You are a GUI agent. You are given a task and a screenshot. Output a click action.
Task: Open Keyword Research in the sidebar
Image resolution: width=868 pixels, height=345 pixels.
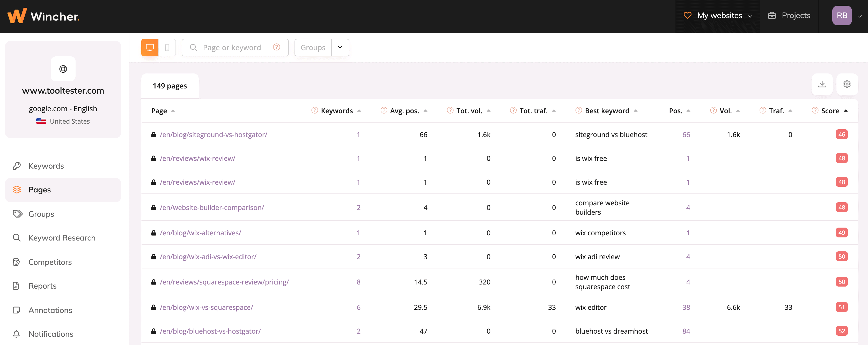pos(63,238)
